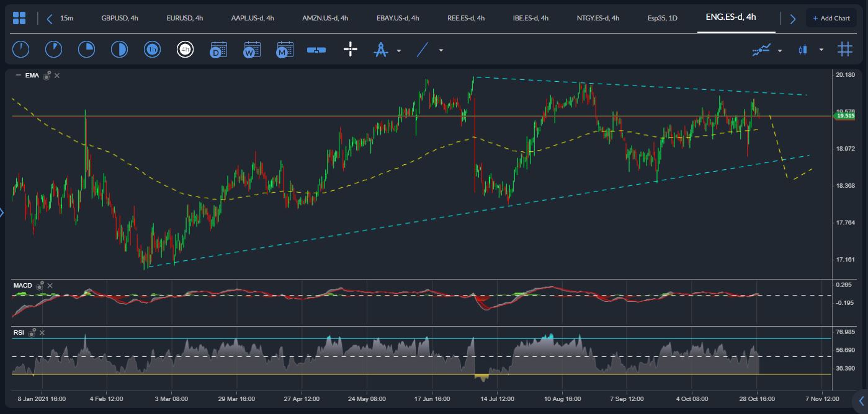The width and height of the screenshot is (868, 414).
Task: Expand the line tool dropdown arrow
Action: coord(441,51)
